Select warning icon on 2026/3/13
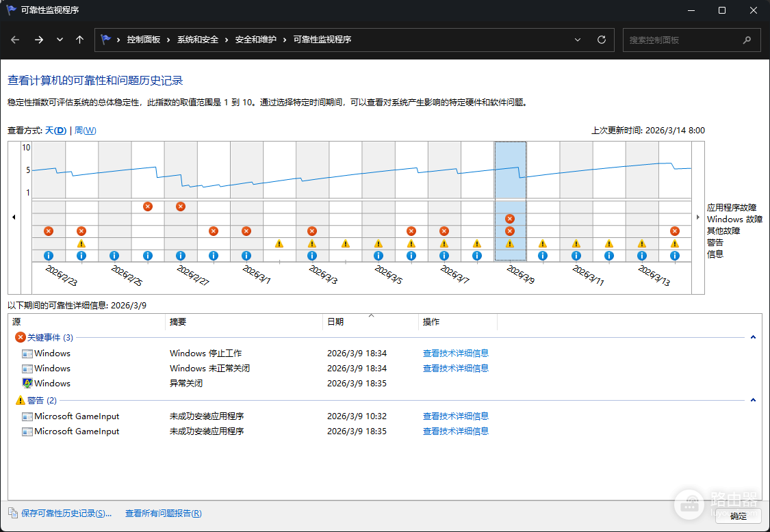 (642, 243)
